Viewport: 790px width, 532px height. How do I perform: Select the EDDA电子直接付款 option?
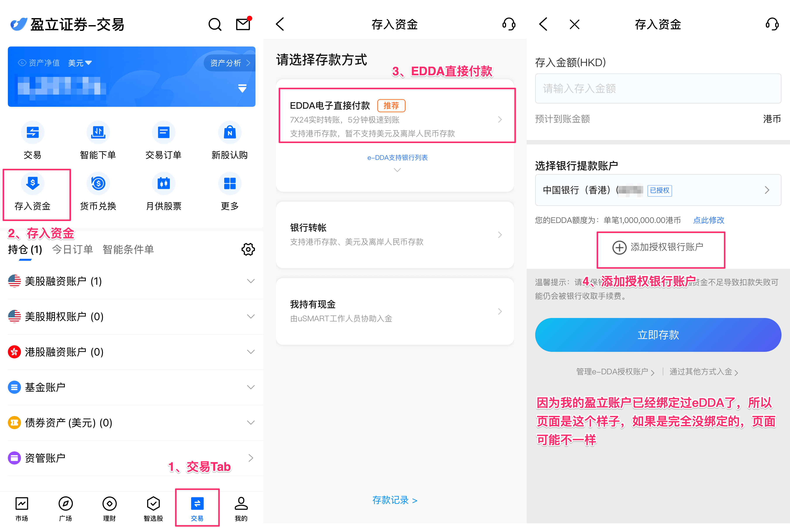397,116
